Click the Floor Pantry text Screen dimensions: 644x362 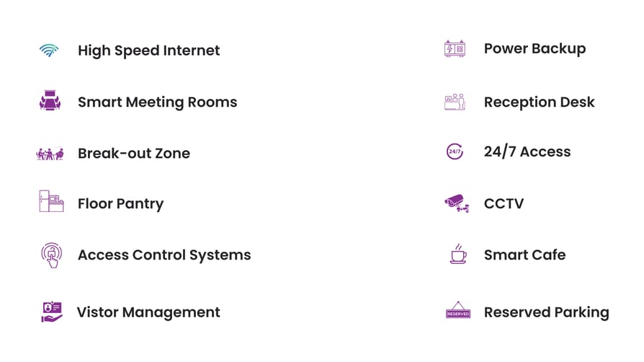[x=120, y=204]
